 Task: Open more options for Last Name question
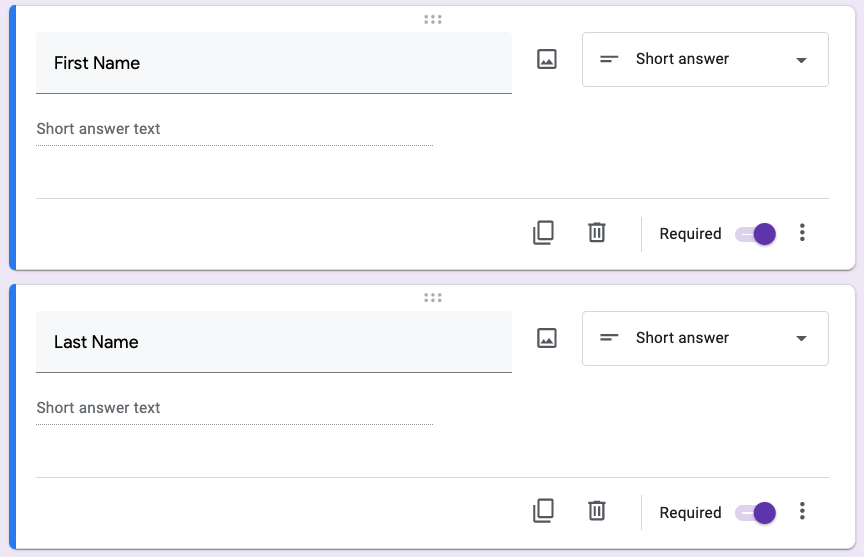coord(802,512)
